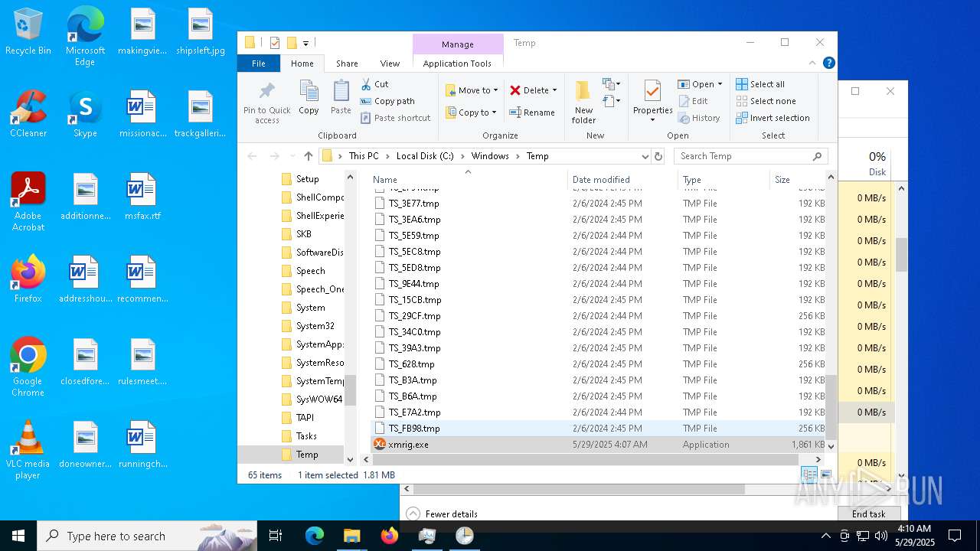The image size is (980, 551).
Task: Click Select none in ribbon
Action: (x=766, y=101)
